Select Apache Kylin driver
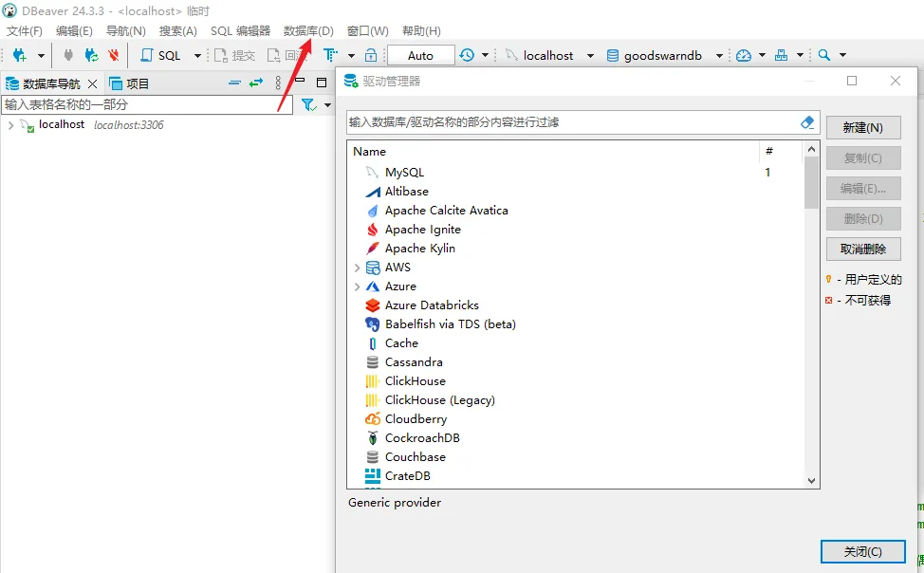Image resolution: width=924 pixels, height=573 pixels. [419, 249]
